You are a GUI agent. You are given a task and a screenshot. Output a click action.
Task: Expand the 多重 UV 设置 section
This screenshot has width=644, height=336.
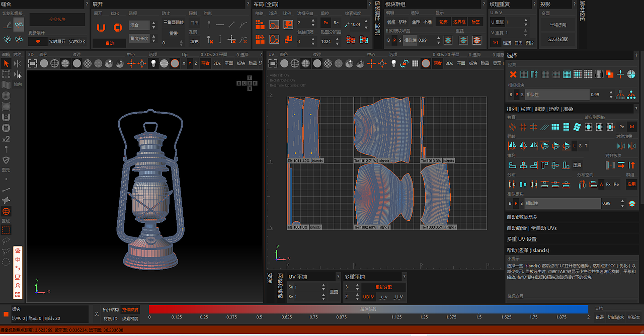522,239
